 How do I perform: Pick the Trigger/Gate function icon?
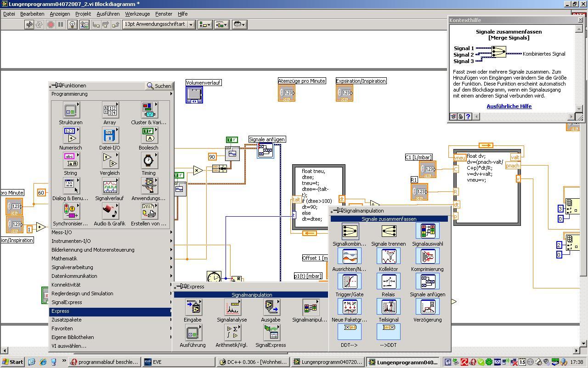tap(350, 282)
